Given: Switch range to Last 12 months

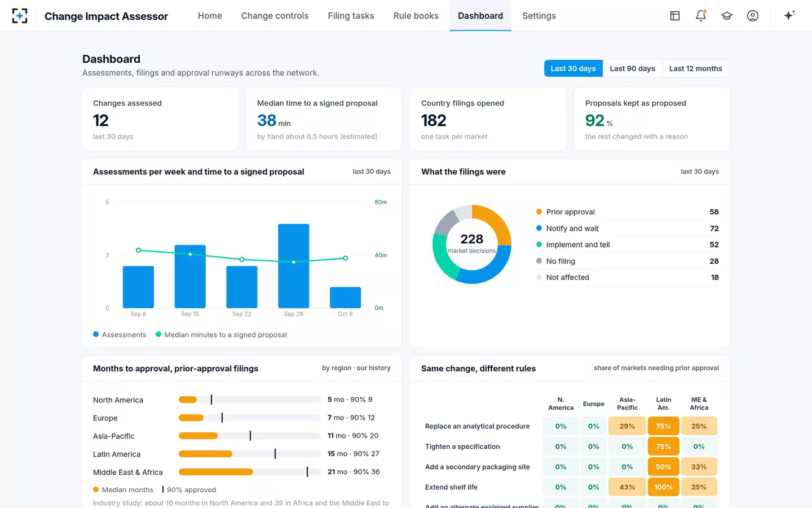Looking at the screenshot, I should [695, 68].
